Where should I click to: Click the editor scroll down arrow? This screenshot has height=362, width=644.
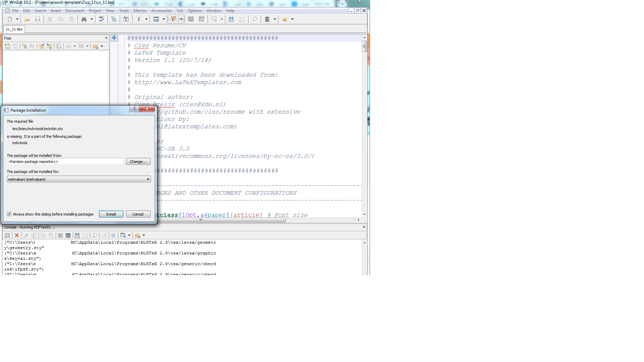pyautogui.click(x=364, y=215)
